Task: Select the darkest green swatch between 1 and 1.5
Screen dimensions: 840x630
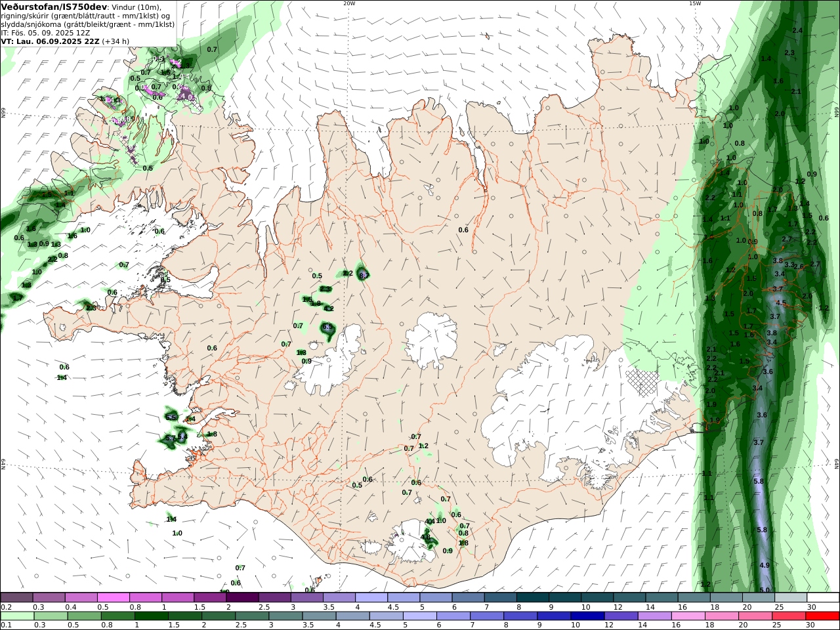Action: tap(151, 616)
